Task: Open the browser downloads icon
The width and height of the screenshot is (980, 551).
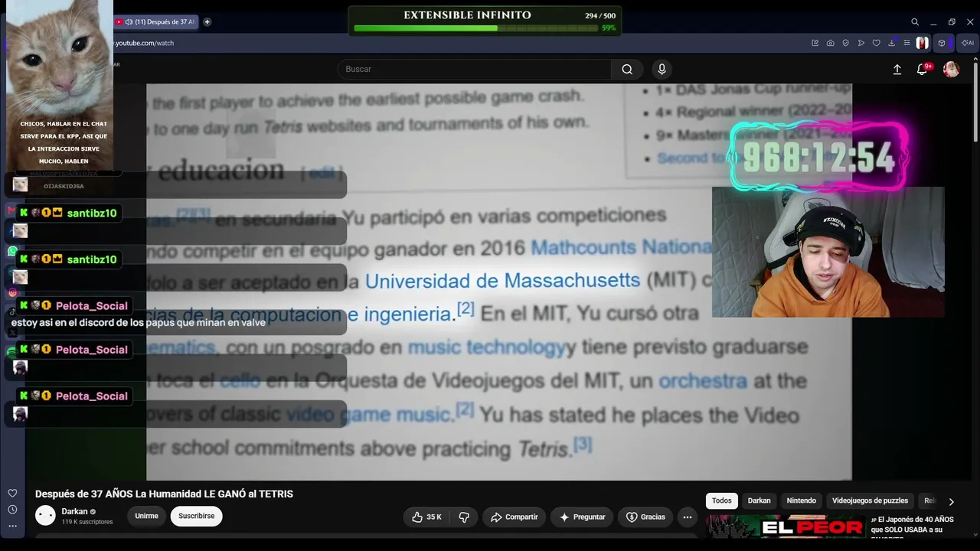Action: point(892,43)
